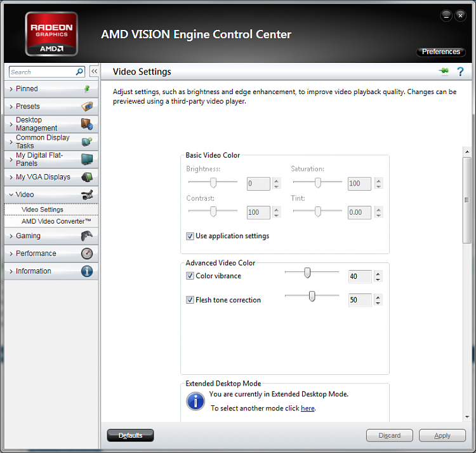
Task: Click the Saturation value field
Action: [359, 184]
